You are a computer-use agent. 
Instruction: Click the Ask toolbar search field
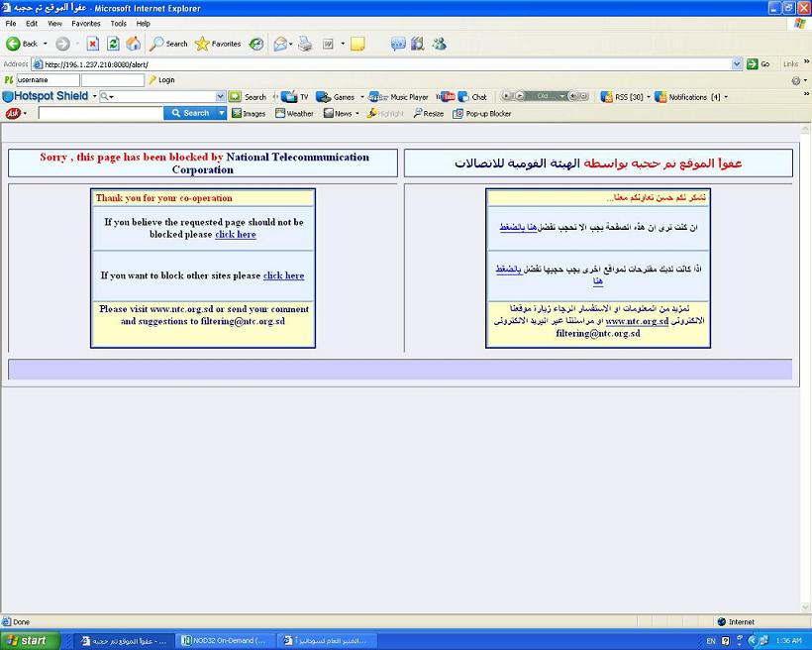pyautogui.click(x=101, y=113)
